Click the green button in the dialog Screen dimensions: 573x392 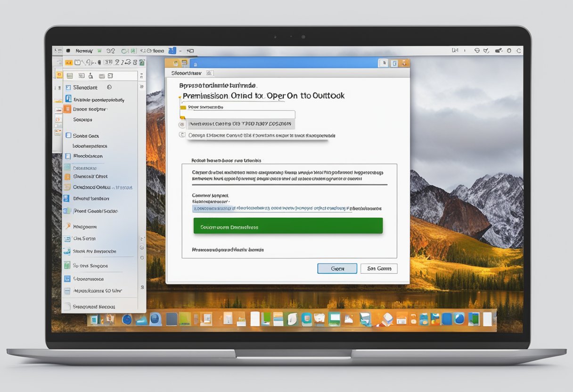[x=288, y=226]
